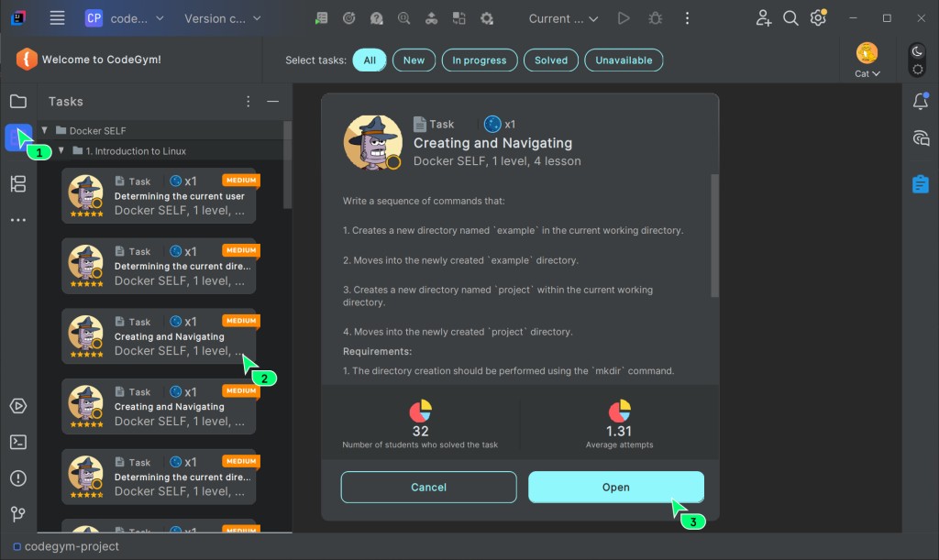939x560 pixels.
Task: Open the main hamburger menu
Action: point(57,18)
